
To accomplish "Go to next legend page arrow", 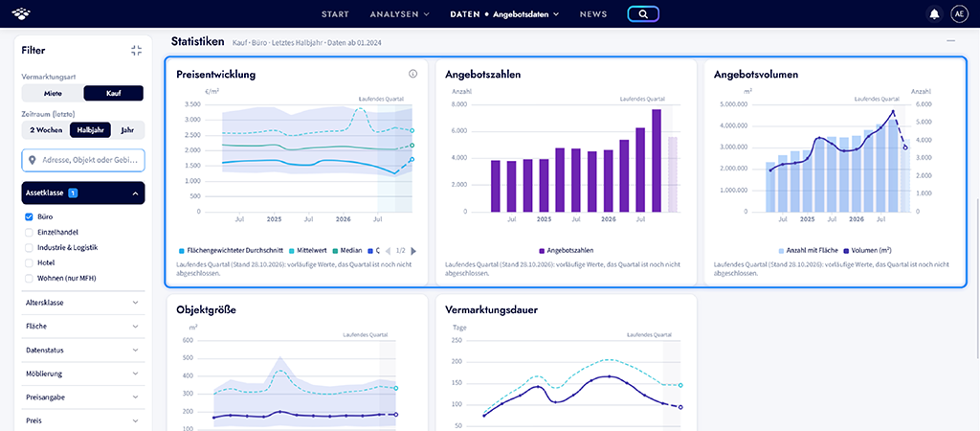I will pos(413,251).
